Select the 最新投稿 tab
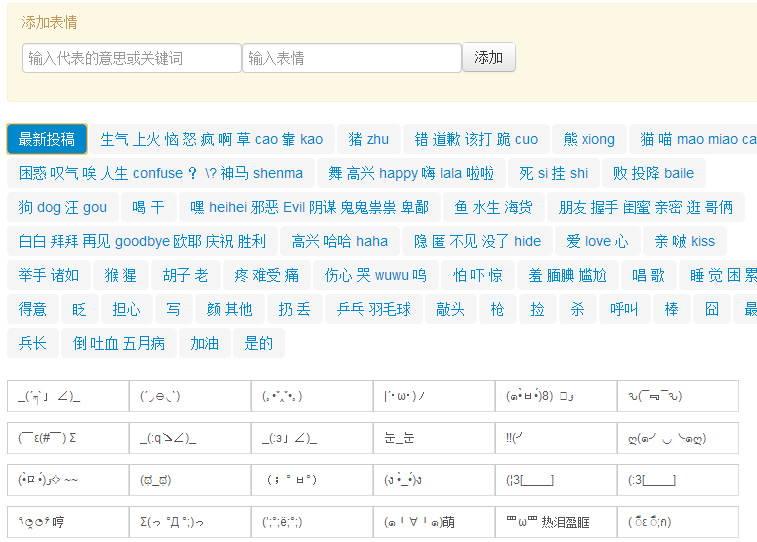757x542 pixels. coord(47,139)
